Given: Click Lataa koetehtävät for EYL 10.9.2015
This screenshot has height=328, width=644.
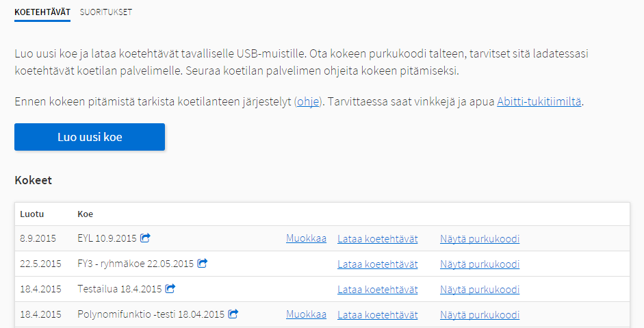Looking at the screenshot, I should (x=378, y=239).
